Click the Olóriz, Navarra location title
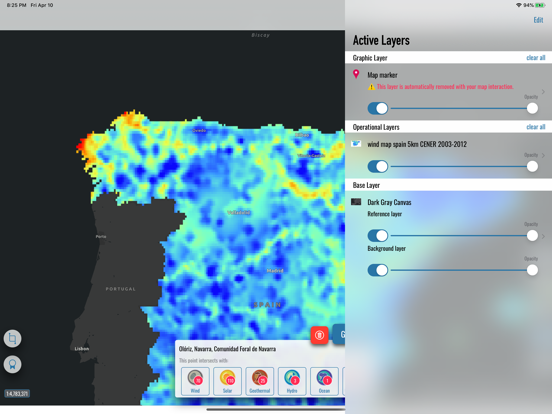Screen dimensions: 552x414 (227, 349)
